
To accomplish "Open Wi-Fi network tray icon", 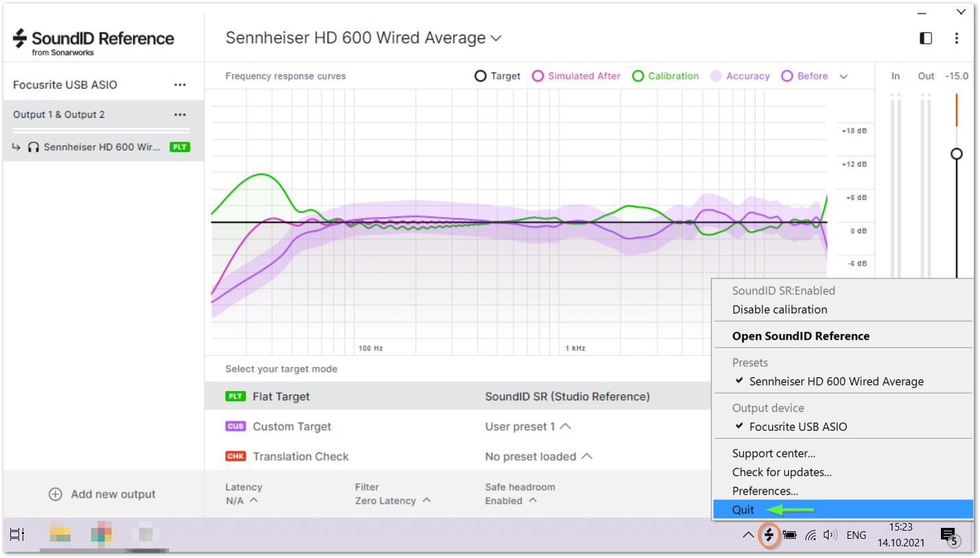I will tap(811, 535).
